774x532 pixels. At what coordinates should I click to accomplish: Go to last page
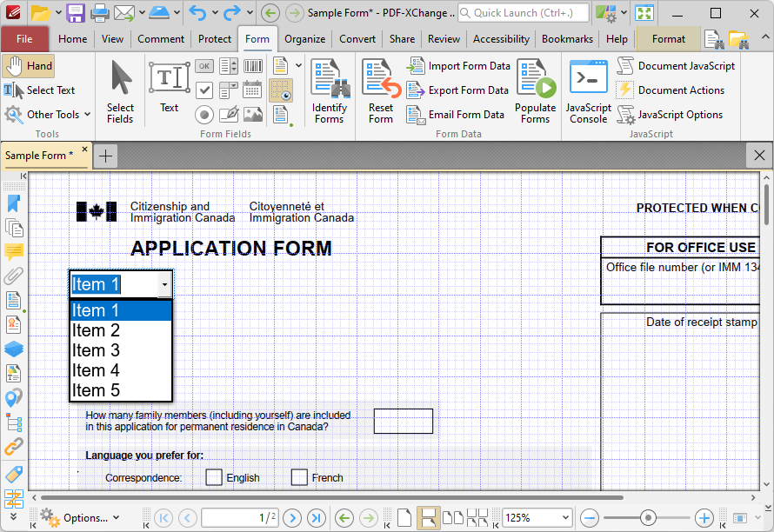click(317, 518)
